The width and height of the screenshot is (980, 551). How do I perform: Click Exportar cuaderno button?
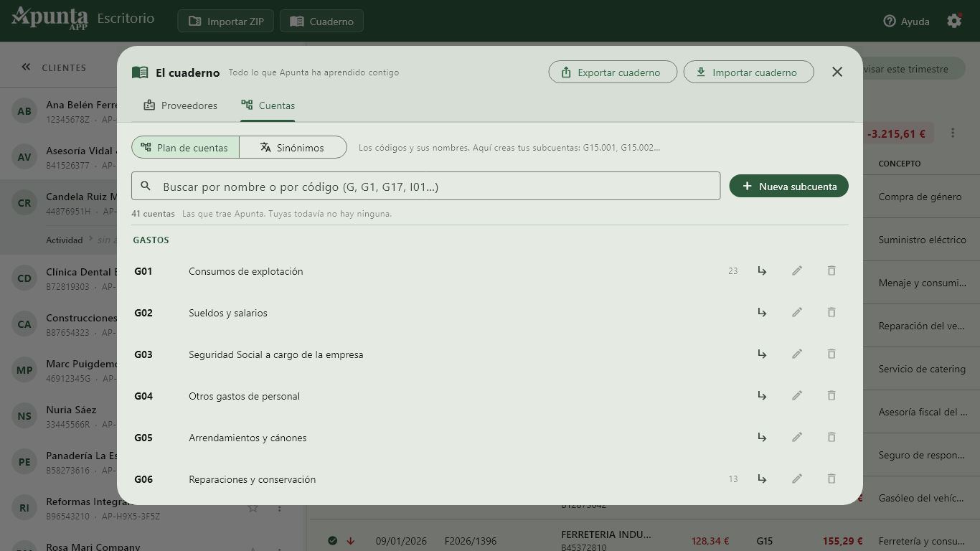[613, 72]
